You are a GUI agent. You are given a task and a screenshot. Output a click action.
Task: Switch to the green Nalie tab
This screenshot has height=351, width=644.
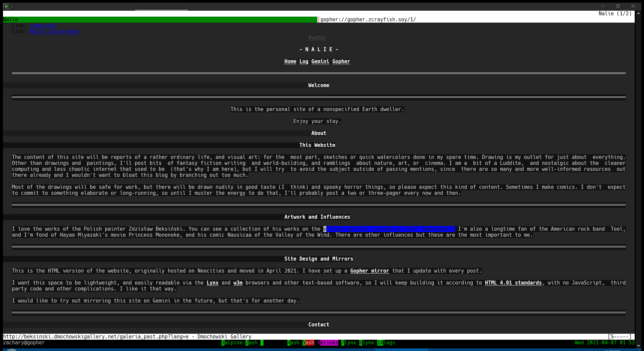tap(160, 20)
